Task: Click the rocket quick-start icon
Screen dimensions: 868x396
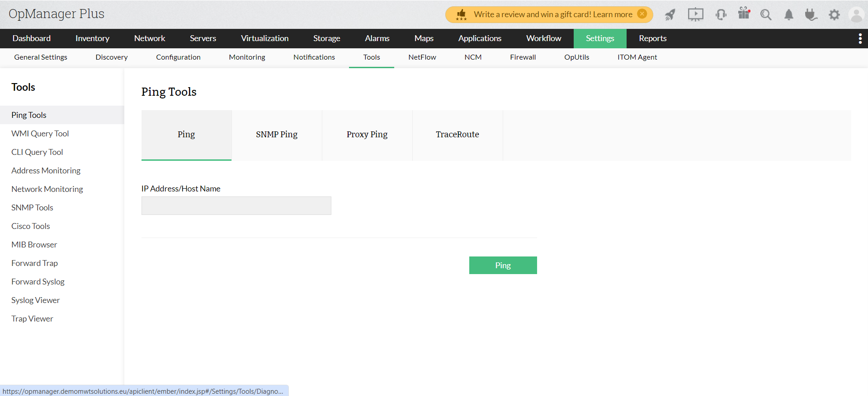Action: click(x=670, y=14)
